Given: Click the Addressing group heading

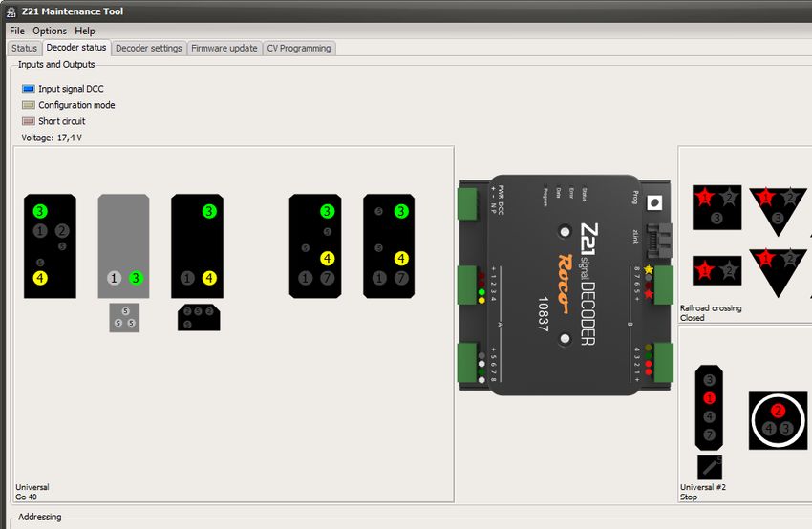Looking at the screenshot, I should [39, 517].
